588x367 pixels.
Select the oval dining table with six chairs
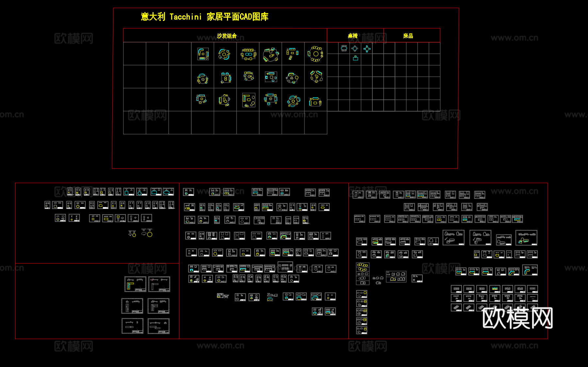click(x=343, y=48)
